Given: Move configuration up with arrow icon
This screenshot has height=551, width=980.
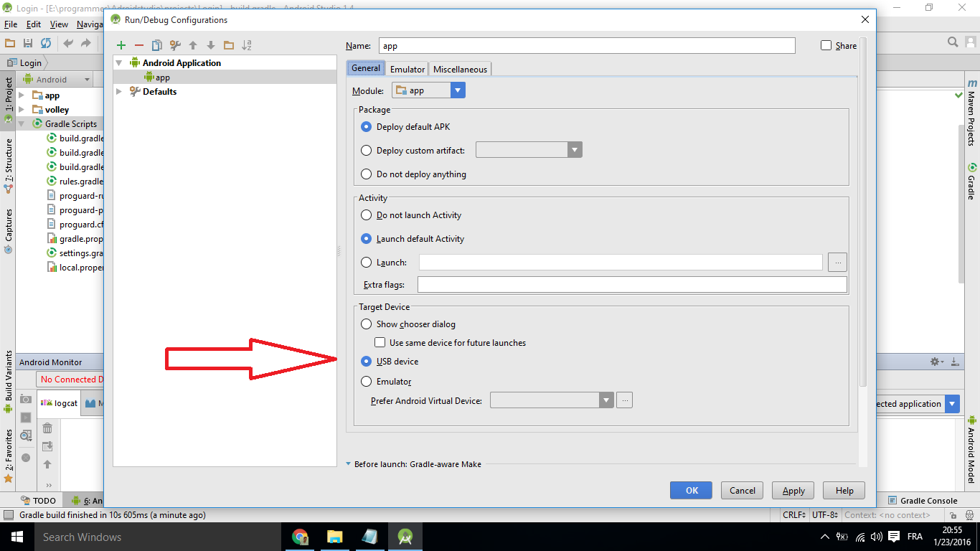Looking at the screenshot, I should 192,44.
